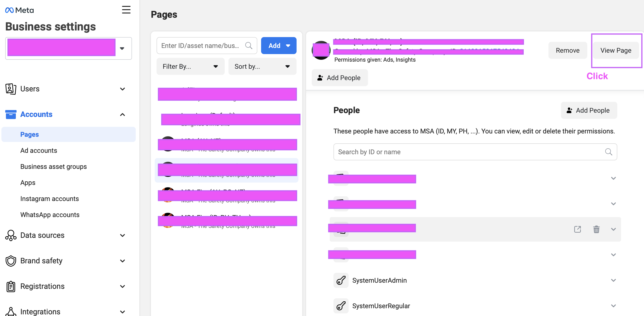This screenshot has height=316, width=644.
Task: Click the View Page button
Action: tap(615, 50)
